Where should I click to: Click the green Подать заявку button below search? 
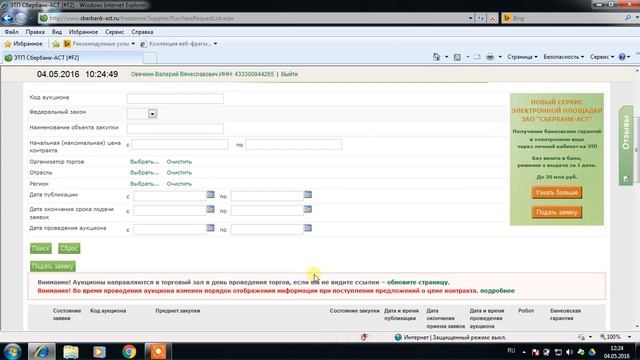(53, 266)
